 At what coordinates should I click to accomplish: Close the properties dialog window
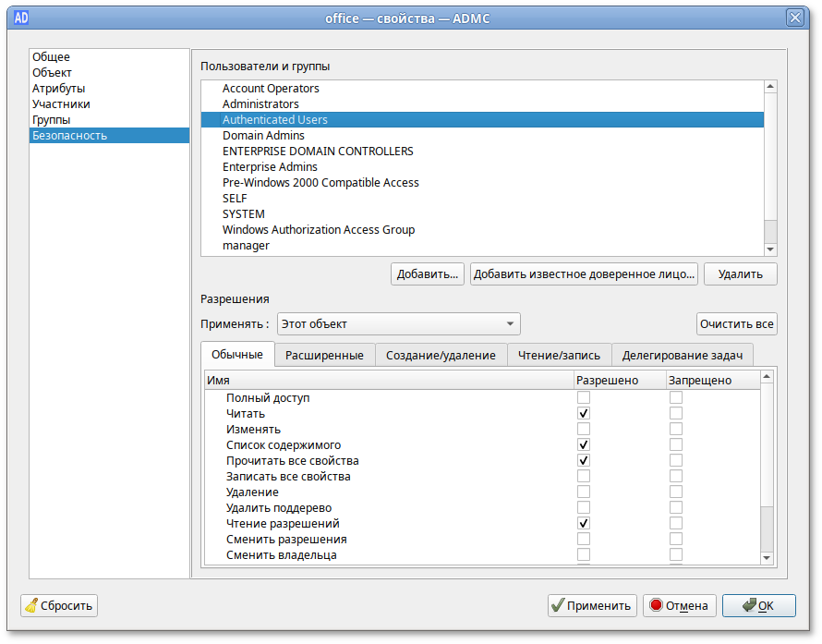(x=794, y=18)
